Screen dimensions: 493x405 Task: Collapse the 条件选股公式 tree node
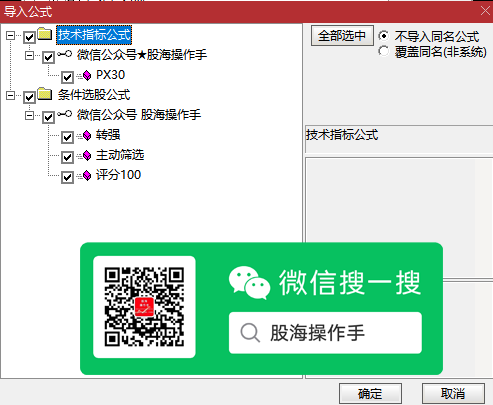pos(11,96)
